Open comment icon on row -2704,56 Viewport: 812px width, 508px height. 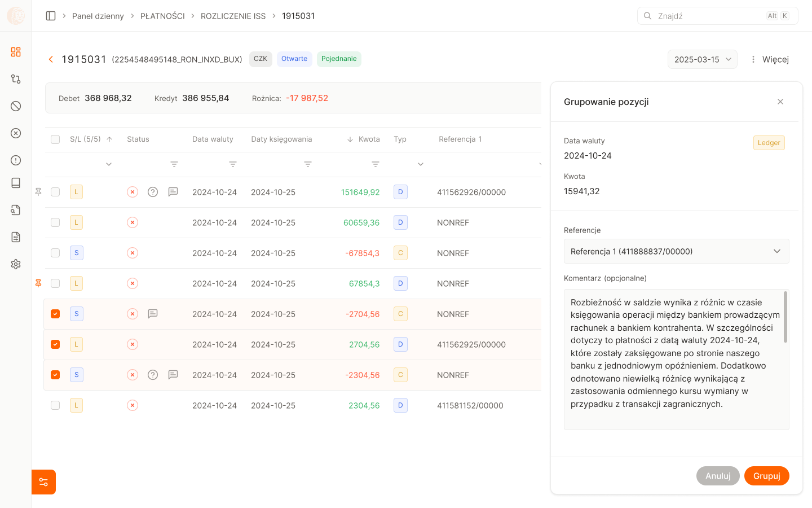click(153, 314)
